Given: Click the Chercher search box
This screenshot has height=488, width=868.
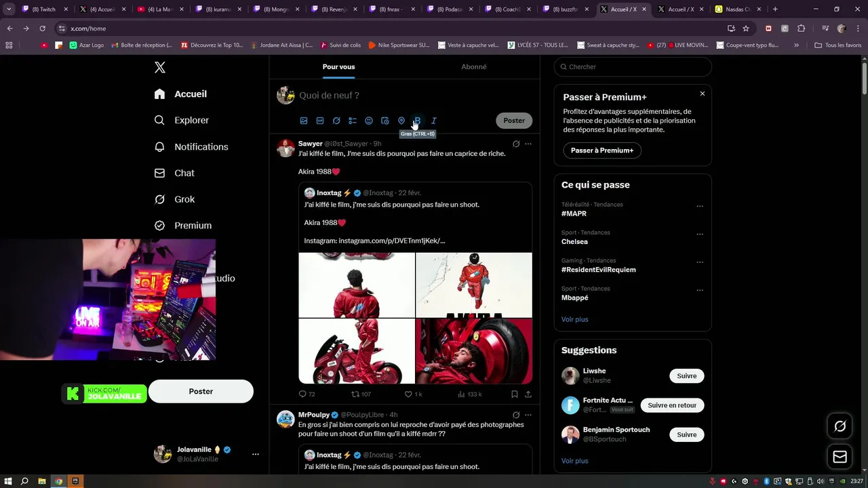Looking at the screenshot, I should coord(633,66).
